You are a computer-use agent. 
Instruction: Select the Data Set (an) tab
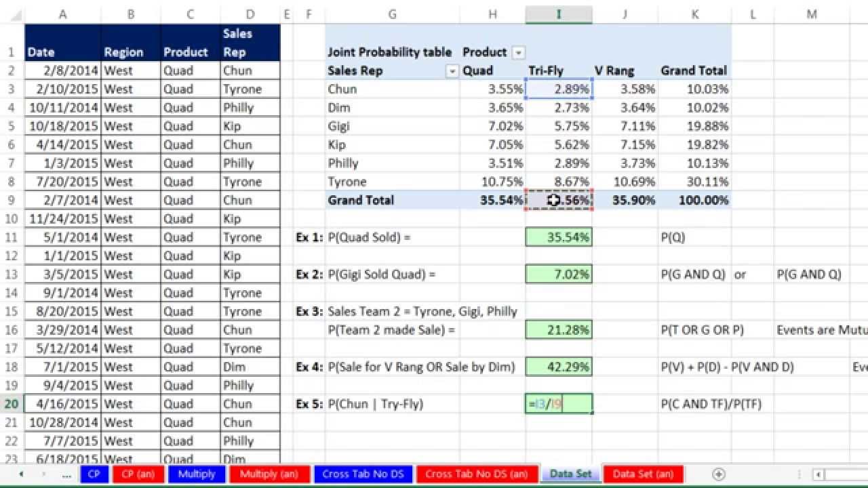coord(643,474)
